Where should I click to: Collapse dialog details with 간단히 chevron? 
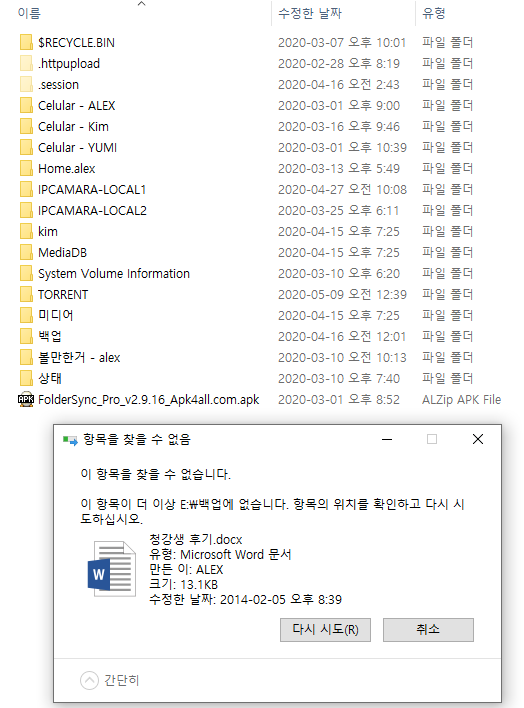point(89,680)
